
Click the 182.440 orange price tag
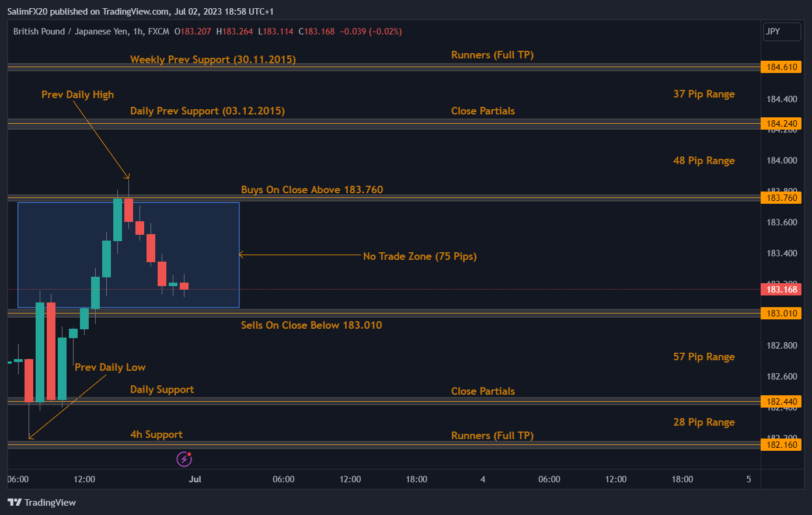click(782, 402)
